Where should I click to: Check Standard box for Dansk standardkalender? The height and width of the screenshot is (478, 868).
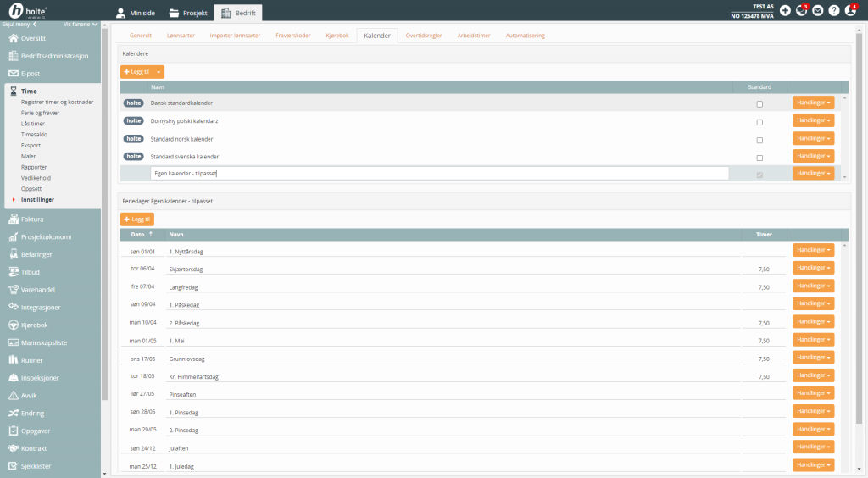point(759,103)
